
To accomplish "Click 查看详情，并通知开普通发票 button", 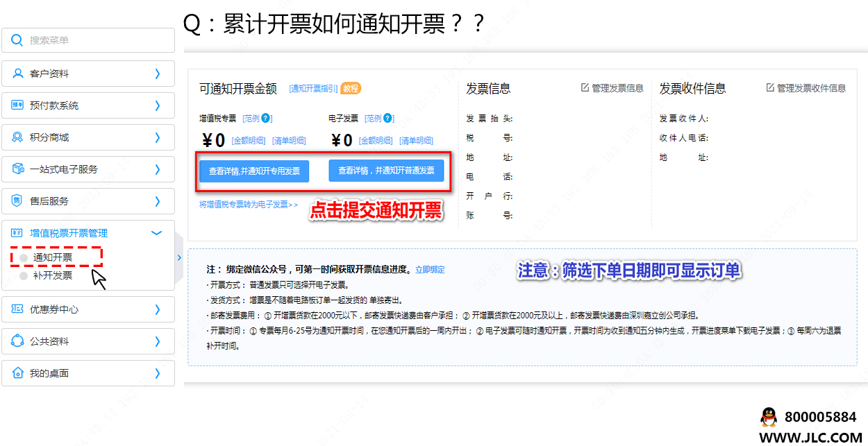I will click(386, 171).
